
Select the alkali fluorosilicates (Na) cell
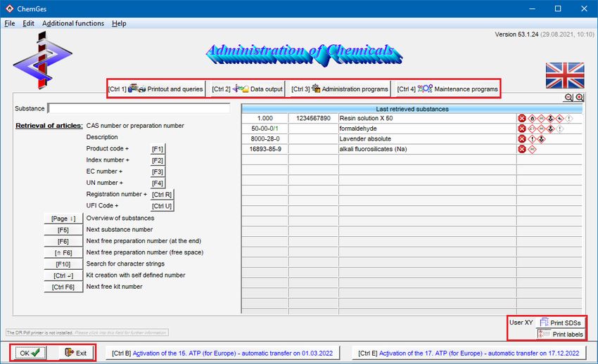(428, 149)
